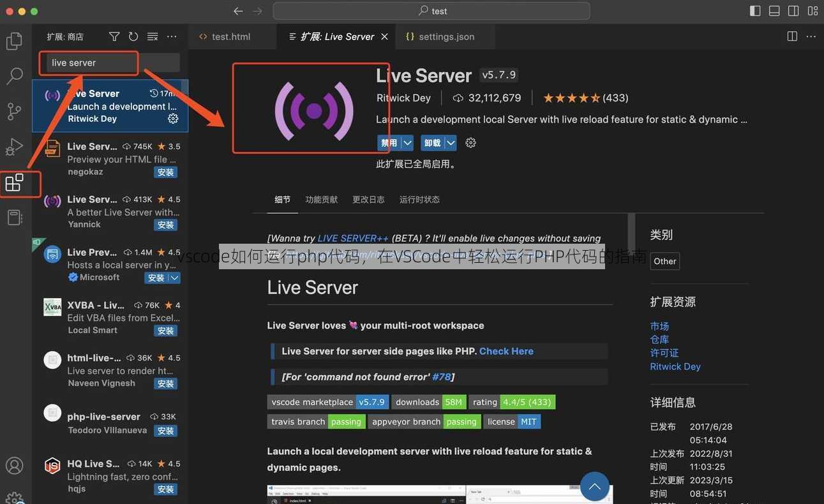Click the vscode marketplace v5.7.9 badge
The width and height of the screenshot is (824, 504).
328,402
